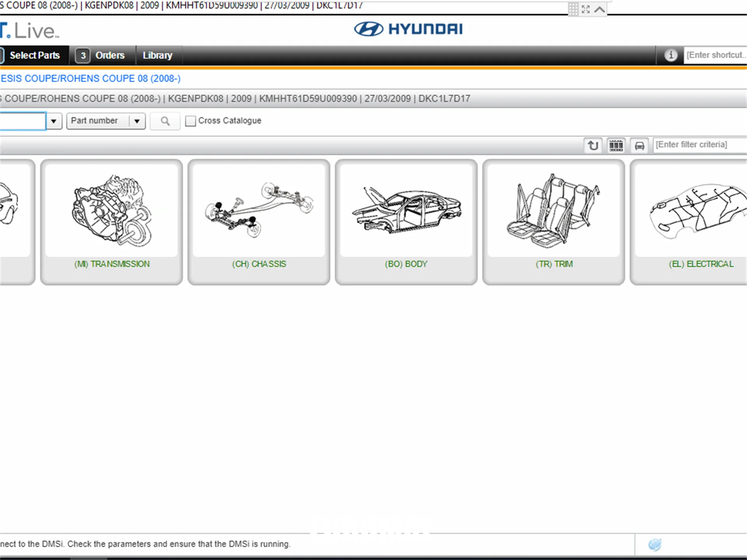This screenshot has height=560, width=747.
Task: Click the Genesis Coupe breadcrumb link
Action: coord(90,79)
